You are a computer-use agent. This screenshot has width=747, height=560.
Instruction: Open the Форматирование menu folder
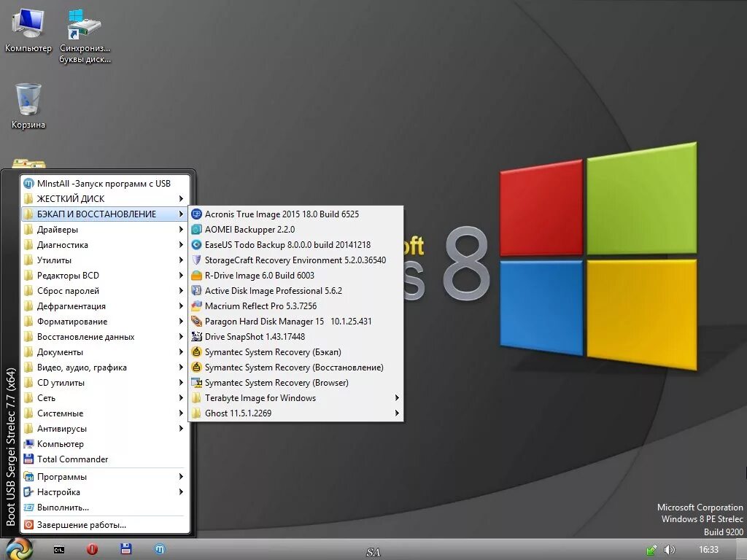[104, 322]
